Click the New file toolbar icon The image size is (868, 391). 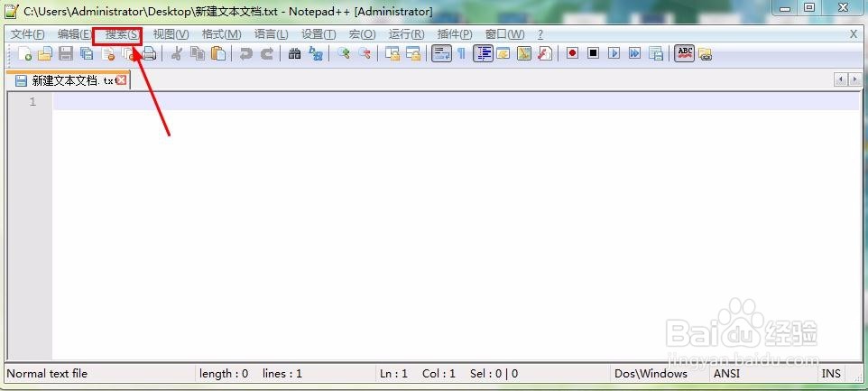pos(25,53)
